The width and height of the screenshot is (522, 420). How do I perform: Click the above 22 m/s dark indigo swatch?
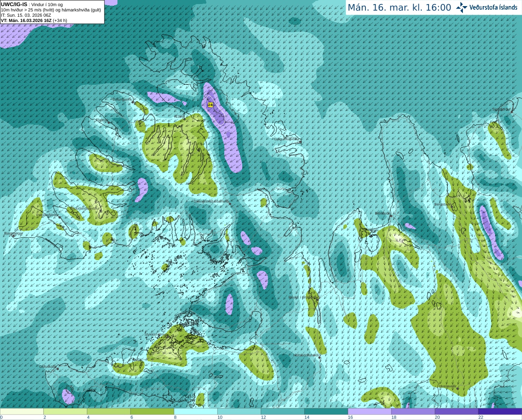(500, 411)
